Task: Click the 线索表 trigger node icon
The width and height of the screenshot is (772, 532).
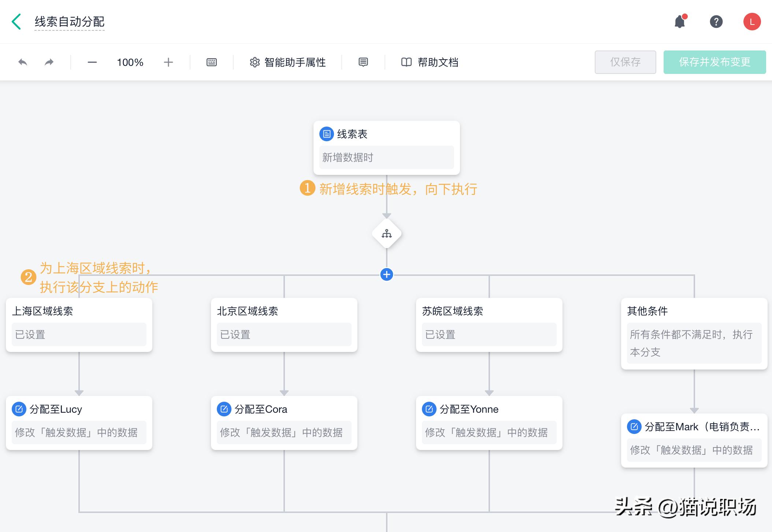Action: [326, 134]
